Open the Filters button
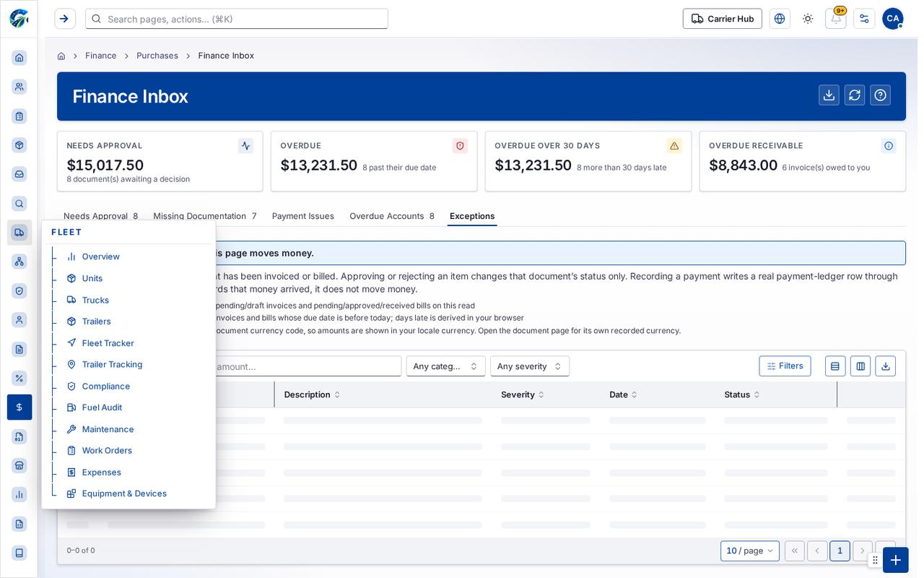The width and height of the screenshot is (924, 578). click(785, 366)
